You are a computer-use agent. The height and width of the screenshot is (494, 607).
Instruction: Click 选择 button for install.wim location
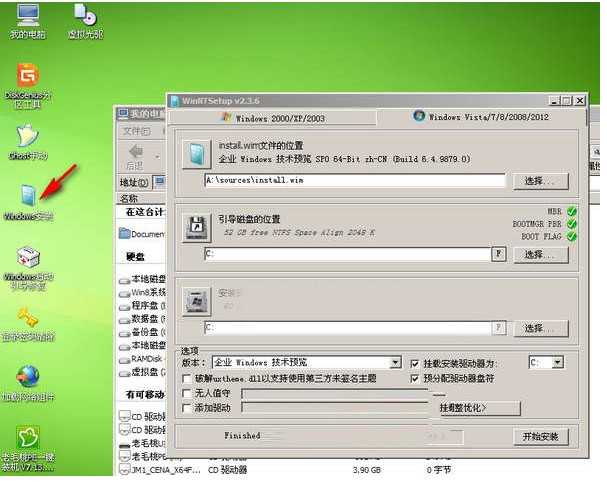[x=541, y=181]
